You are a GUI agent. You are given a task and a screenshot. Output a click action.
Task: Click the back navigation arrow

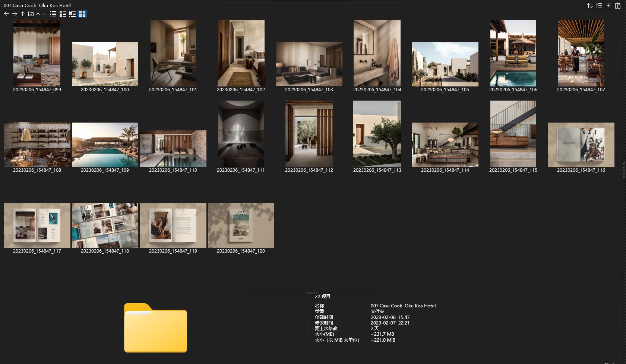coord(6,14)
